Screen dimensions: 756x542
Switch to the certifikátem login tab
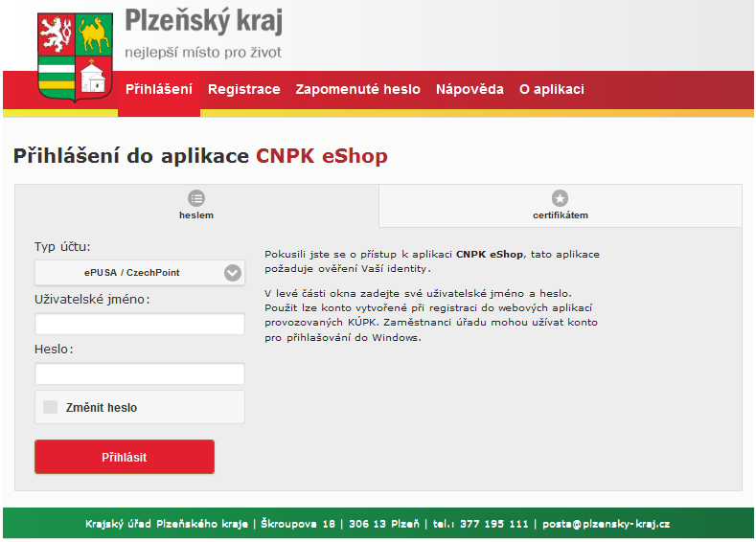point(561,206)
